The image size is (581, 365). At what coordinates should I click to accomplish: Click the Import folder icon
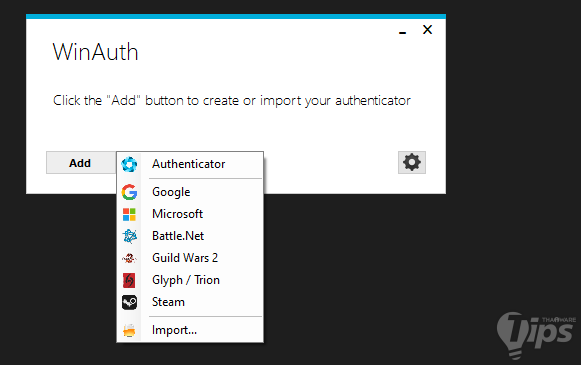(x=129, y=330)
